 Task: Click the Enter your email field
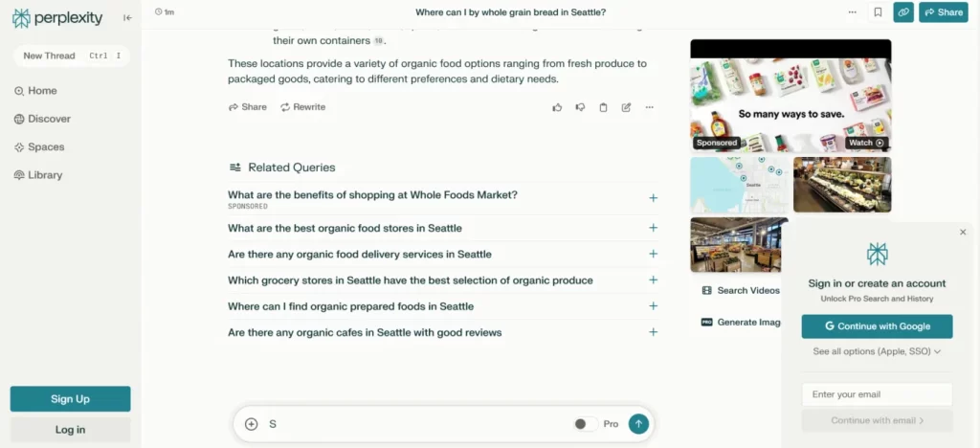(877, 394)
